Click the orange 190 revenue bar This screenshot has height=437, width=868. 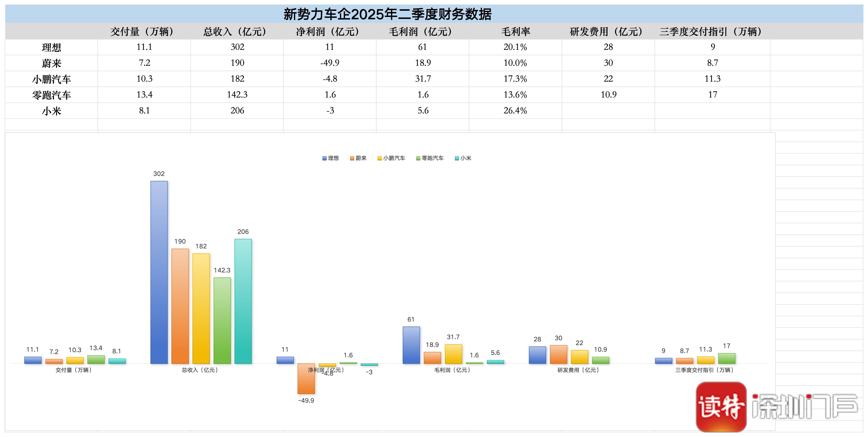pos(180,306)
